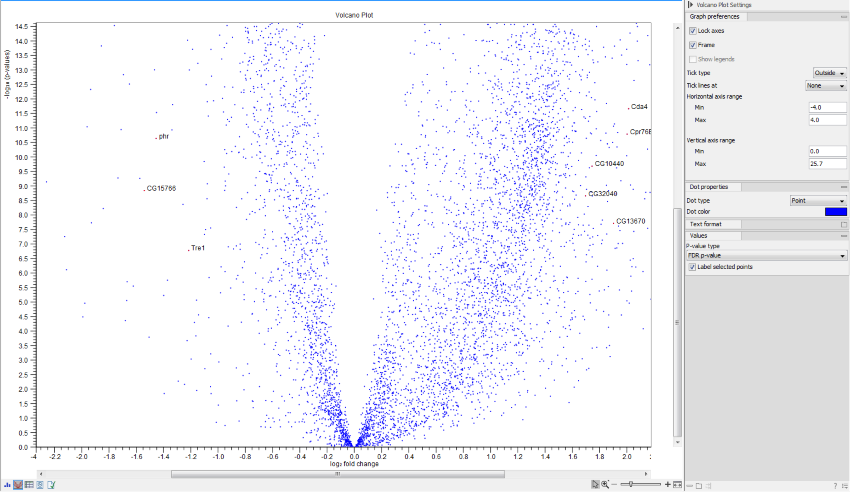
Task: Disable Label selected points checkbox
Action: [x=693, y=267]
